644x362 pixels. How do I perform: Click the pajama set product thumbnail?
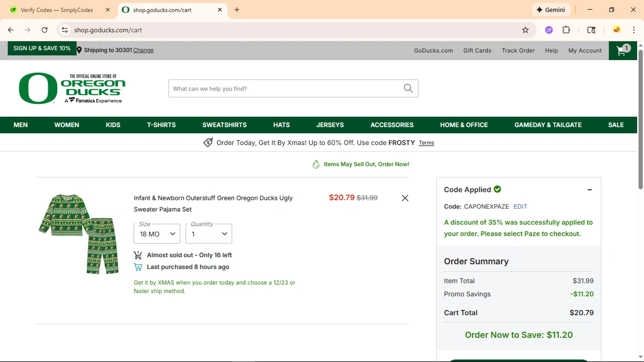pos(79,234)
